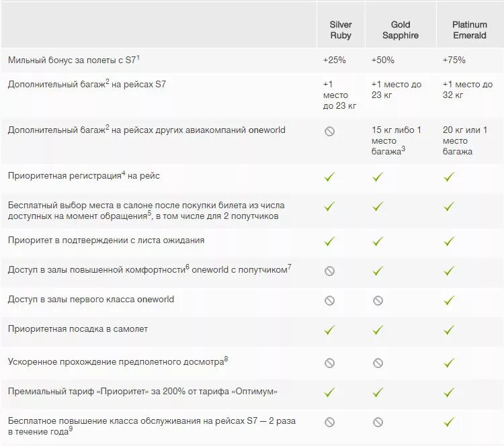Click Silver unavailable icon for comfort lounges row

tap(329, 271)
